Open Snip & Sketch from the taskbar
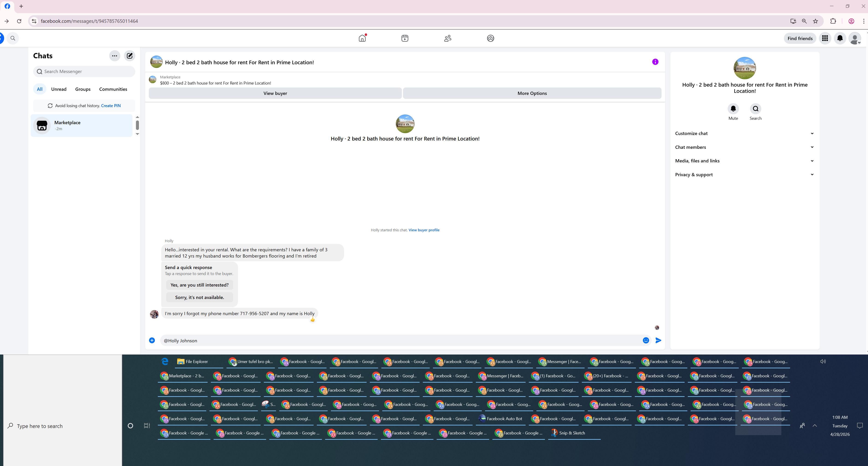868x466 pixels. click(x=574, y=433)
